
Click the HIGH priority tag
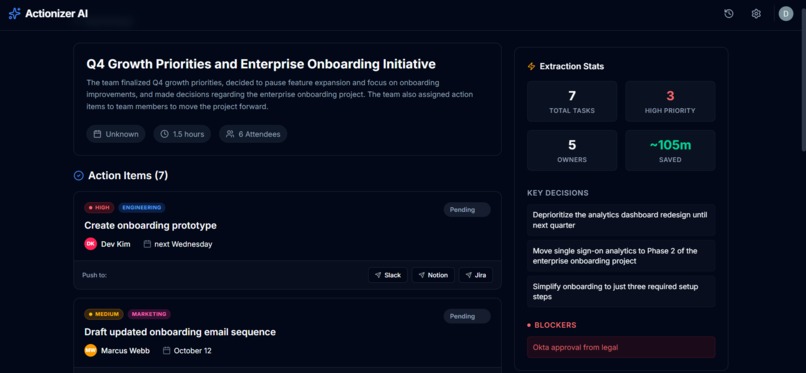tap(99, 208)
